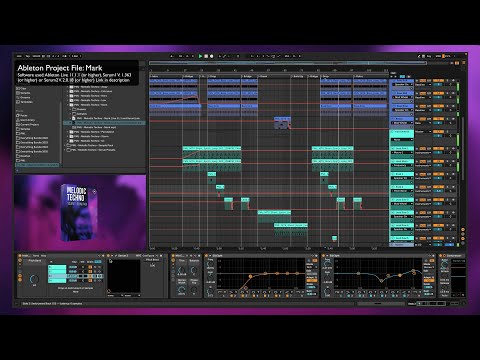Click the Melodic Techno pack artwork preview
The image size is (480, 360).
pyautogui.click(x=80, y=212)
